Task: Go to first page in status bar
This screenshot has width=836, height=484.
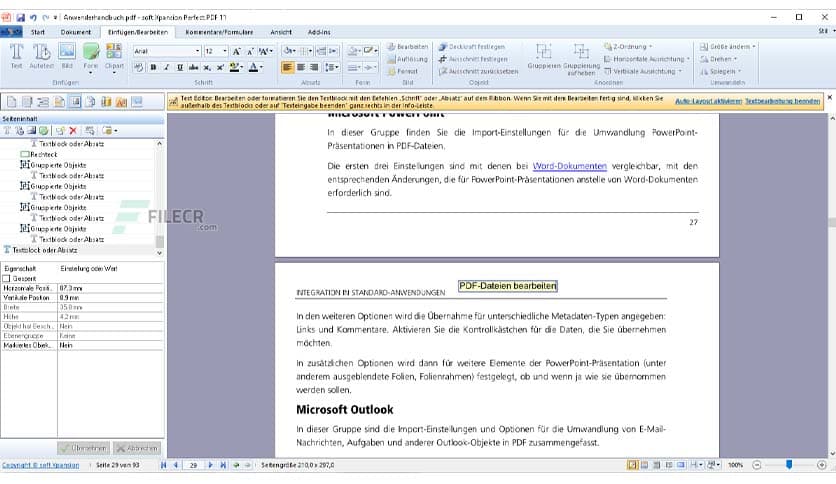Action: (164, 465)
